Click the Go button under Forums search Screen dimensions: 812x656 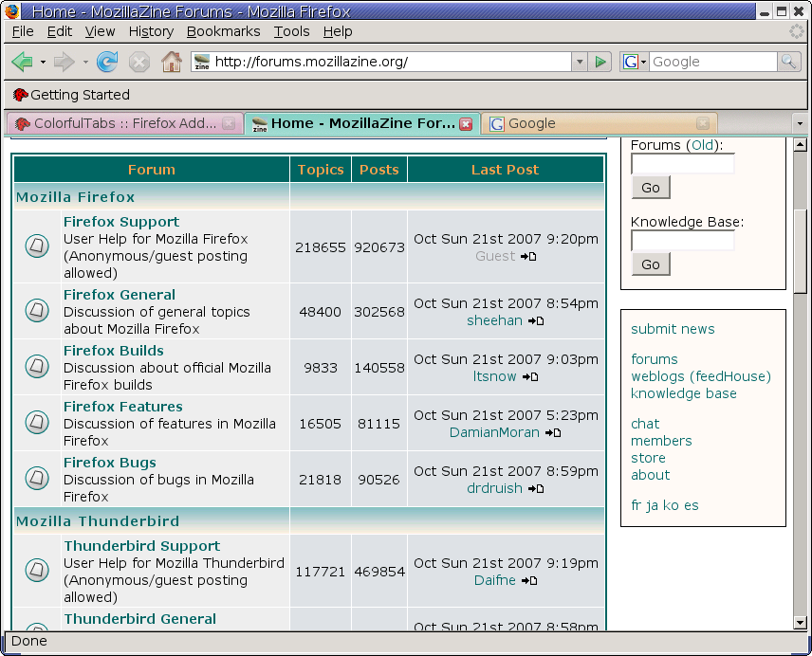pos(651,188)
